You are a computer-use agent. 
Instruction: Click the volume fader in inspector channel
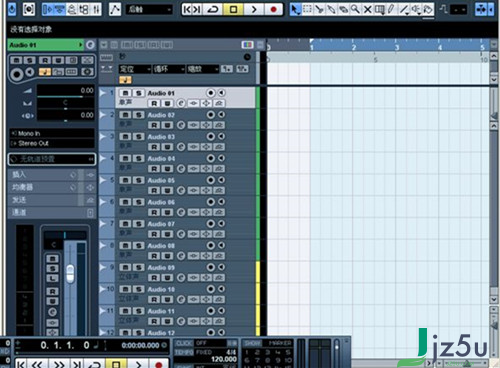[70, 273]
